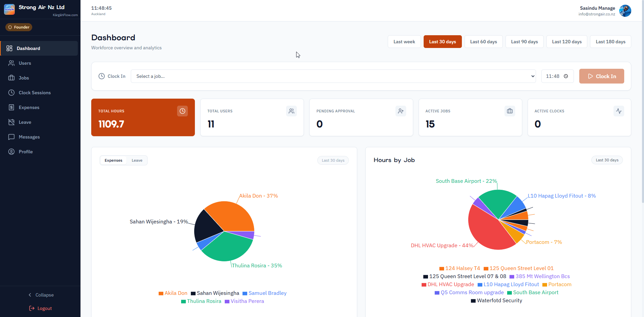Click the Total Hours 1109.7 card
Screen dimensions: 644x317
143,117
